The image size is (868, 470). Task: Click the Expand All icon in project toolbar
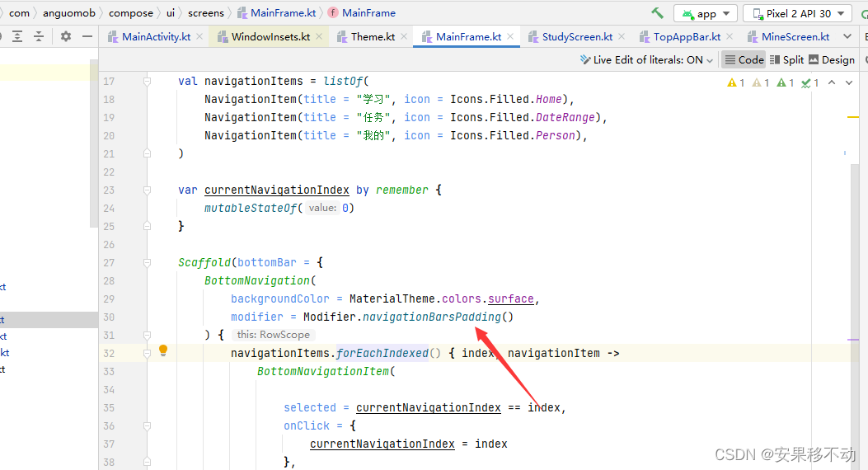click(x=17, y=36)
